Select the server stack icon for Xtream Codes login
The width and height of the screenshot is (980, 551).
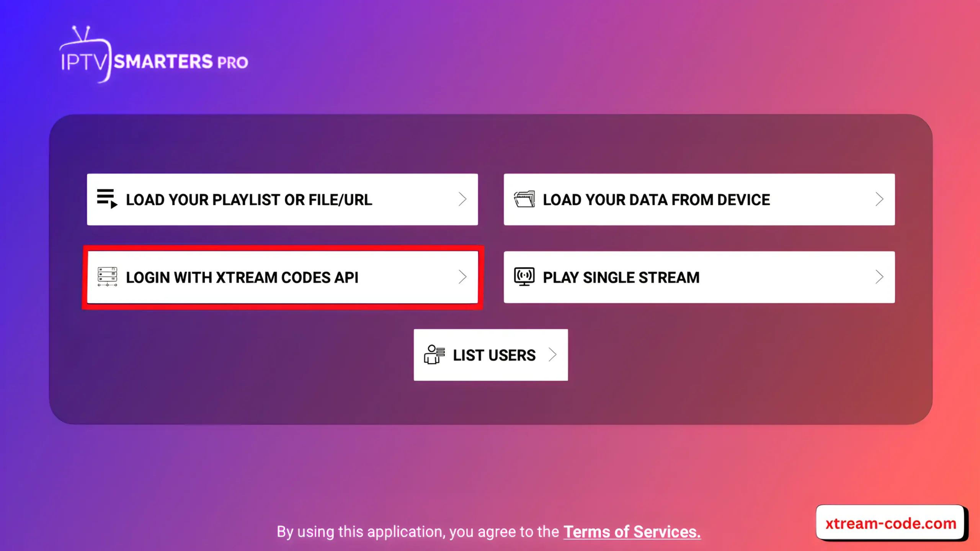[108, 277]
